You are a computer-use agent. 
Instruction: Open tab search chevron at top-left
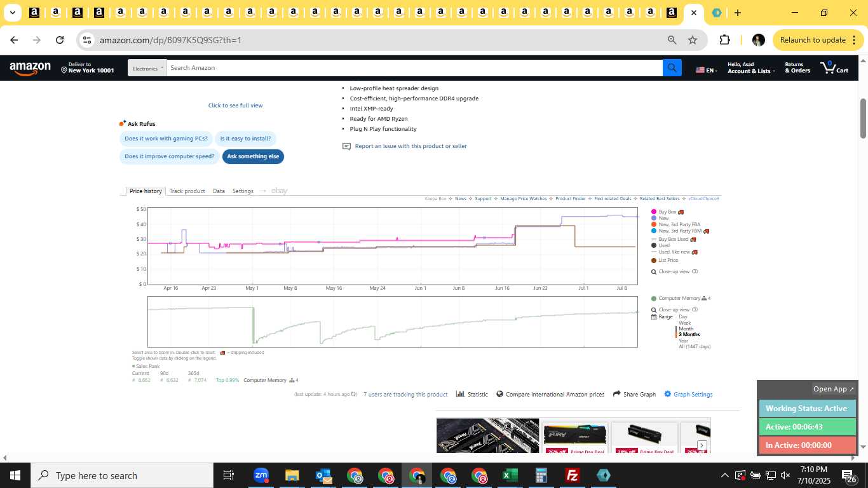click(12, 13)
